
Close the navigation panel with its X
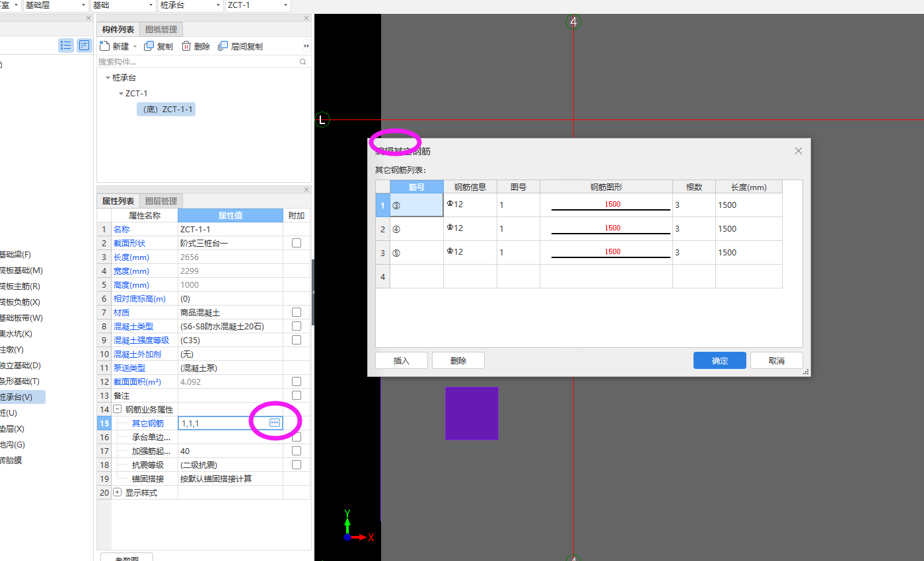(x=89, y=18)
